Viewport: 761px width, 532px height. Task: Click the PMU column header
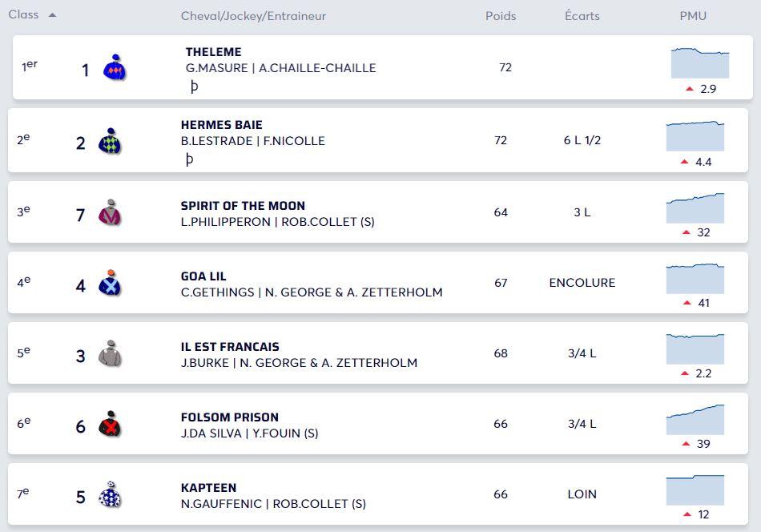coord(693,16)
